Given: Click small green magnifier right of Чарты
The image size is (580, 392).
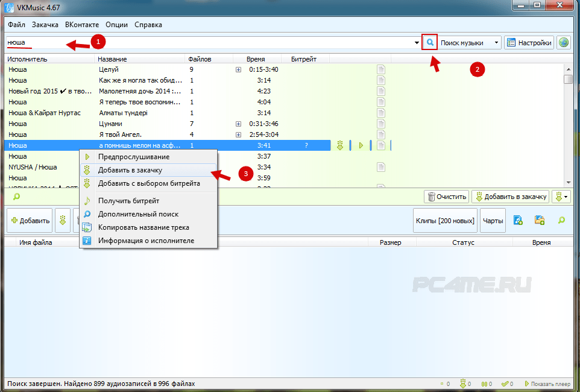Looking at the screenshot, I should [x=561, y=221].
